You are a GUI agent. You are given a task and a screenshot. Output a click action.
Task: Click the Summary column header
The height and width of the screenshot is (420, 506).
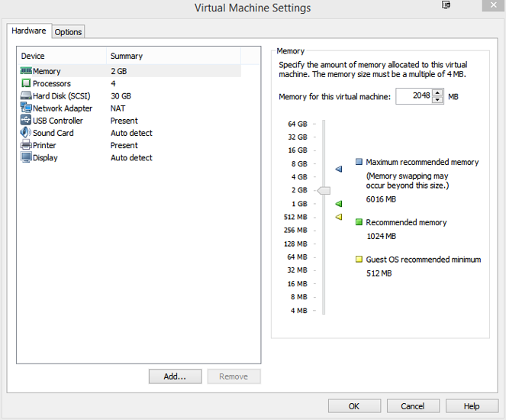pyautogui.click(x=173, y=56)
